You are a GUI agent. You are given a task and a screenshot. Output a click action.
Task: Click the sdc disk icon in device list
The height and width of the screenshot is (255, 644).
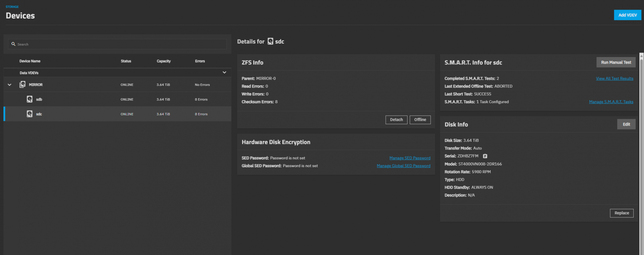30,114
